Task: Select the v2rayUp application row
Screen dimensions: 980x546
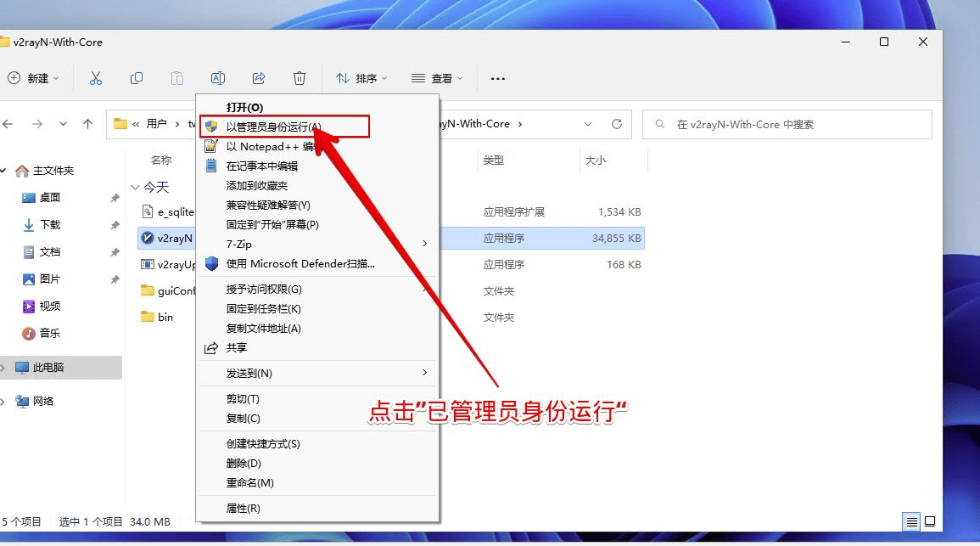Action: click(x=390, y=264)
